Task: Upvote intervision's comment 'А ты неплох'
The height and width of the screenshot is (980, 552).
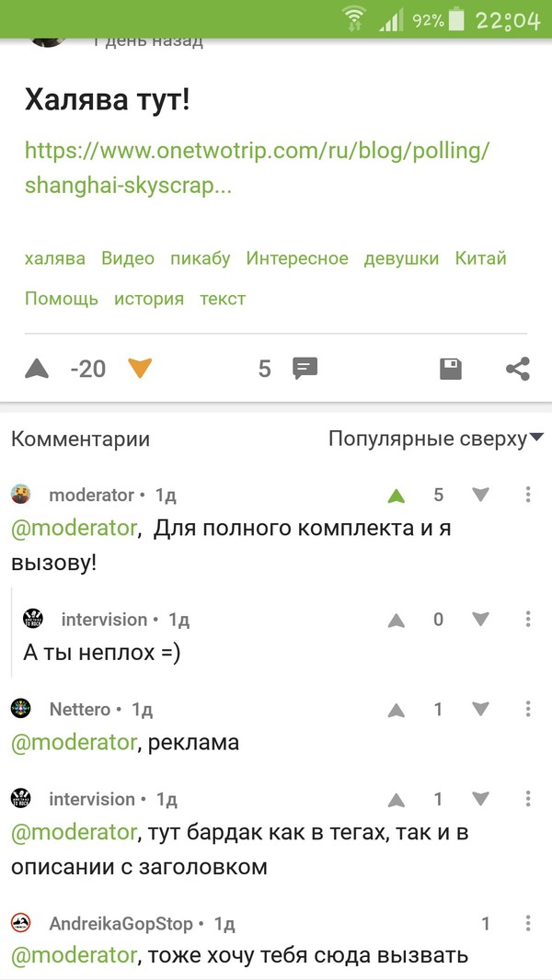Action: (396, 619)
